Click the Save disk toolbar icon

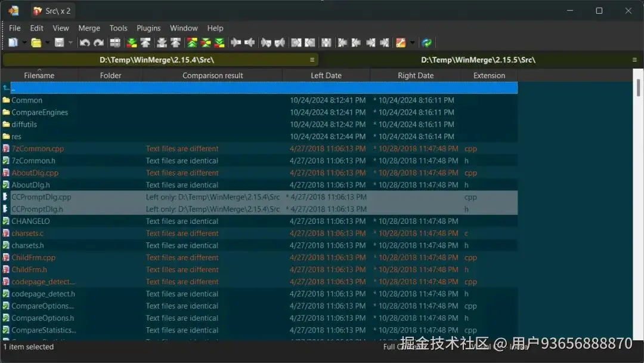point(60,42)
